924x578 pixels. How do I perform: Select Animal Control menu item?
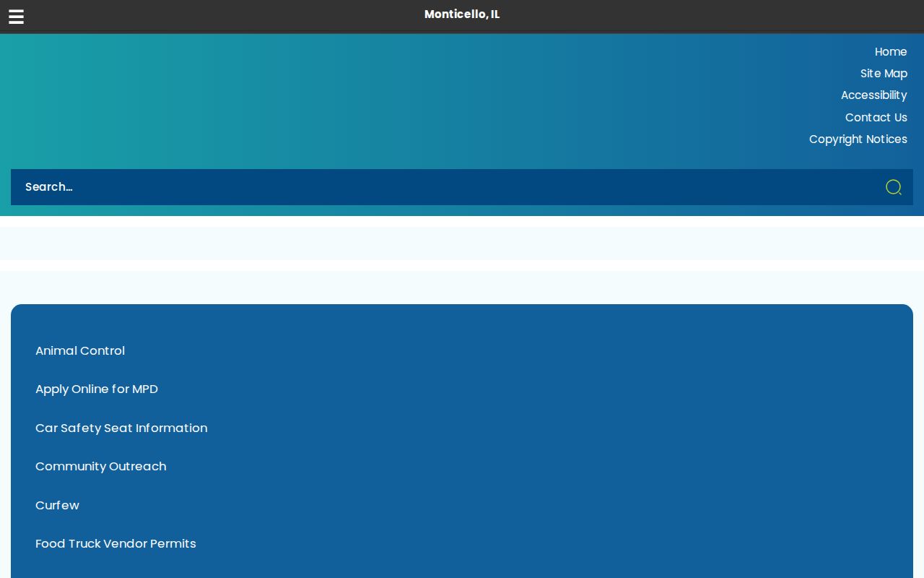pyautogui.click(x=80, y=350)
